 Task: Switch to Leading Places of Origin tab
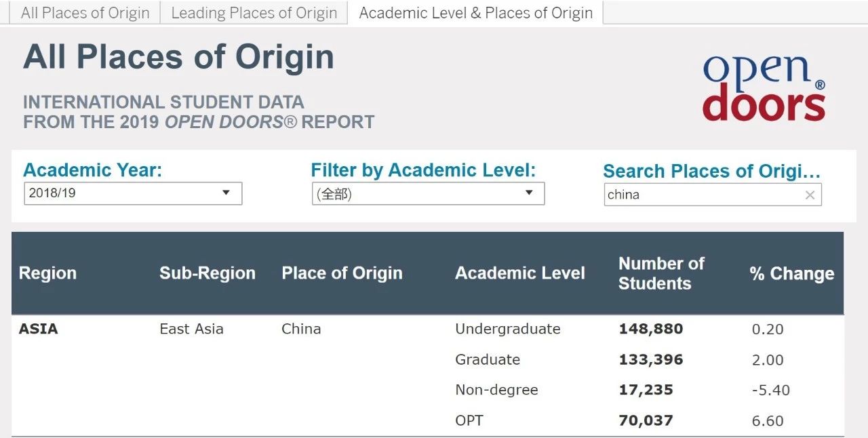pyautogui.click(x=254, y=13)
